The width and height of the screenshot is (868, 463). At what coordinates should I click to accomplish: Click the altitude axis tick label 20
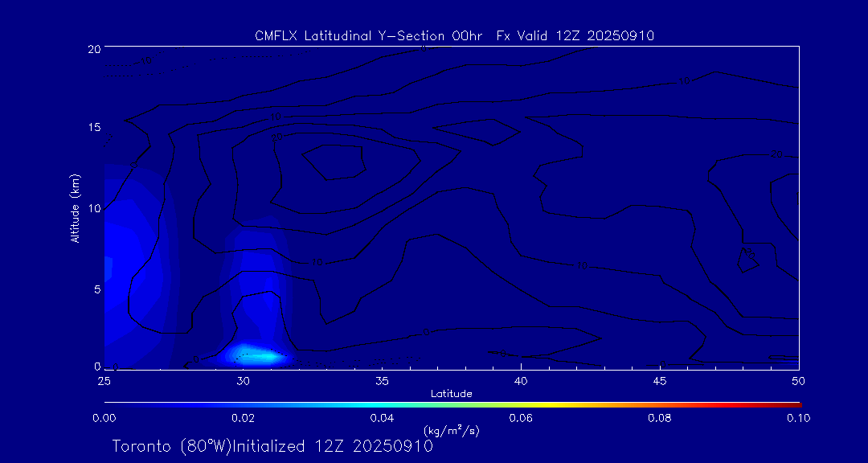[94, 48]
